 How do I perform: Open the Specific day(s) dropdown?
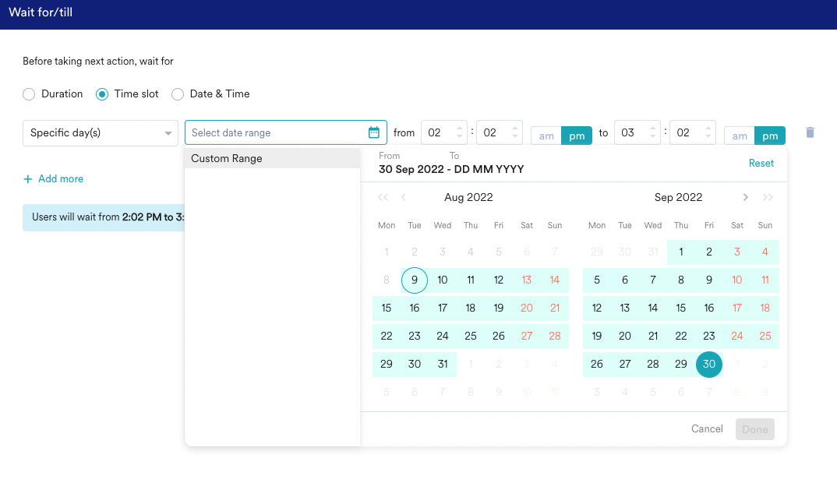pyautogui.click(x=100, y=133)
